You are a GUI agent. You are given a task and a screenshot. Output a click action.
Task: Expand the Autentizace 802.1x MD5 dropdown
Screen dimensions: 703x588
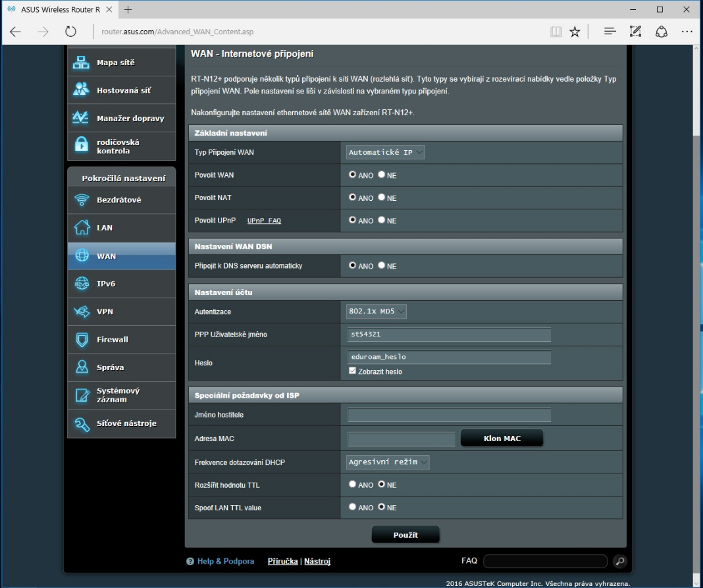377,311
